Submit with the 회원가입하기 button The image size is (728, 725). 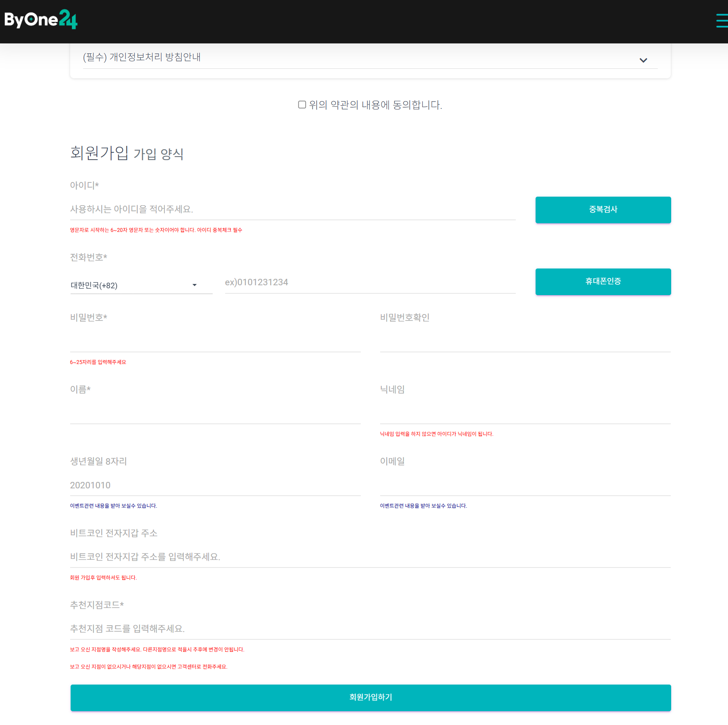pos(370,697)
